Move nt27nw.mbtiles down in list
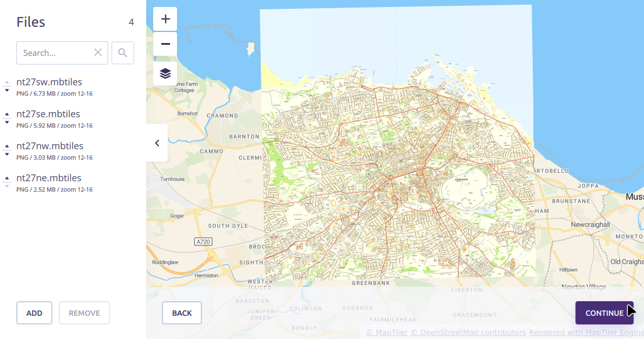The height and width of the screenshot is (339, 644). click(x=7, y=154)
